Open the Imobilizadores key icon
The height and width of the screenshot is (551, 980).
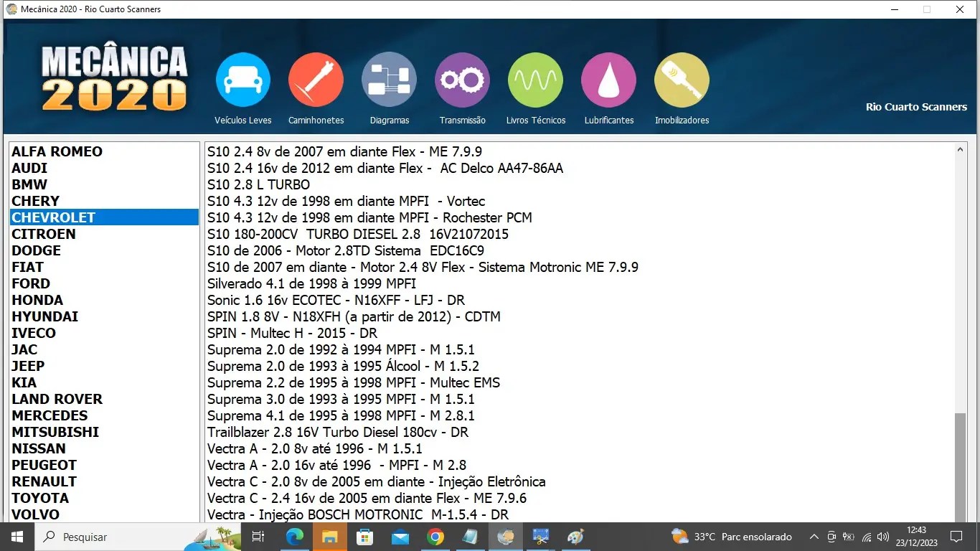click(x=682, y=80)
